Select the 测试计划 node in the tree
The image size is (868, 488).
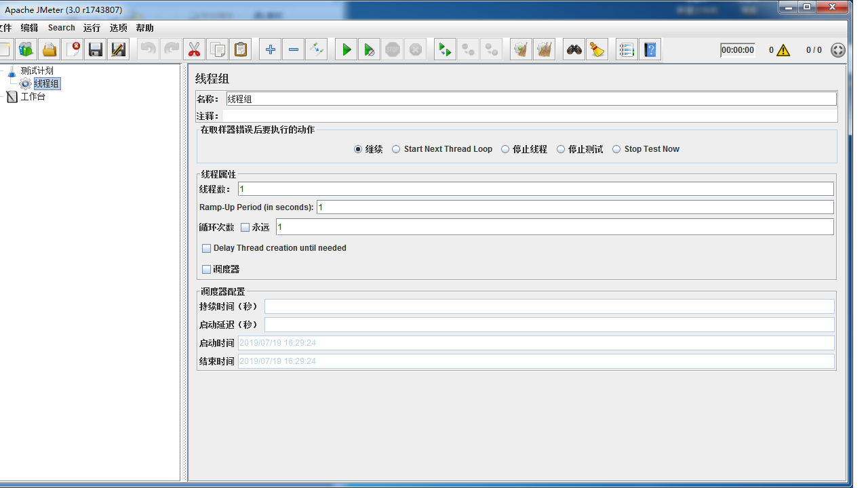[x=37, y=70]
